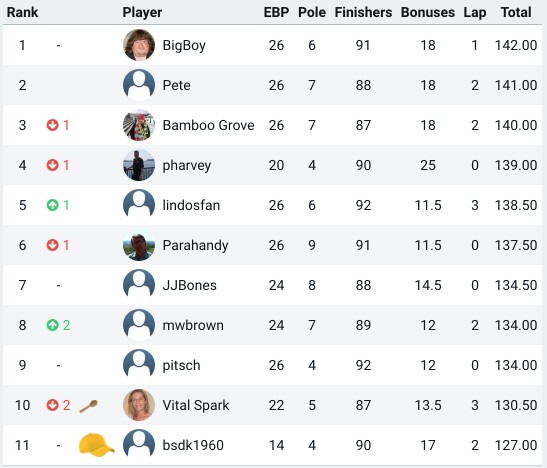Click the Vital Spark avatar photo
Screen dimensions: 547x468
click(x=139, y=405)
